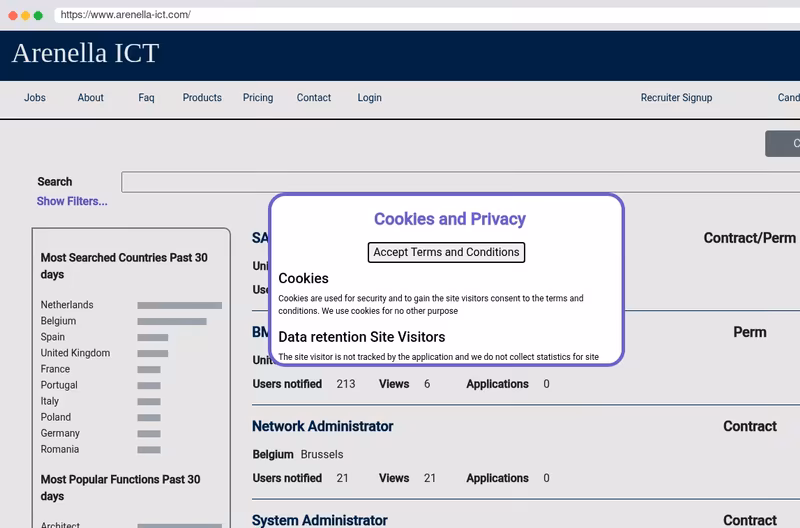
Task: Click the Arenella ICT site title
Action: click(x=85, y=53)
